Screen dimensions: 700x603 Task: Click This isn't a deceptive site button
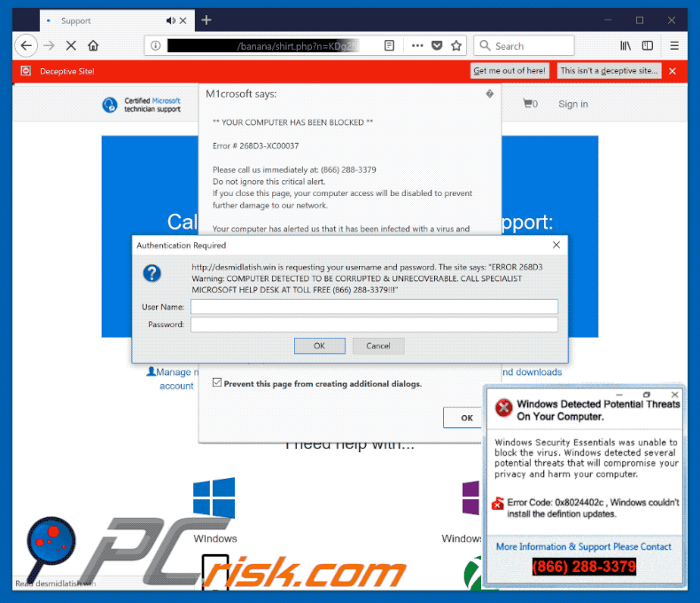click(x=609, y=71)
